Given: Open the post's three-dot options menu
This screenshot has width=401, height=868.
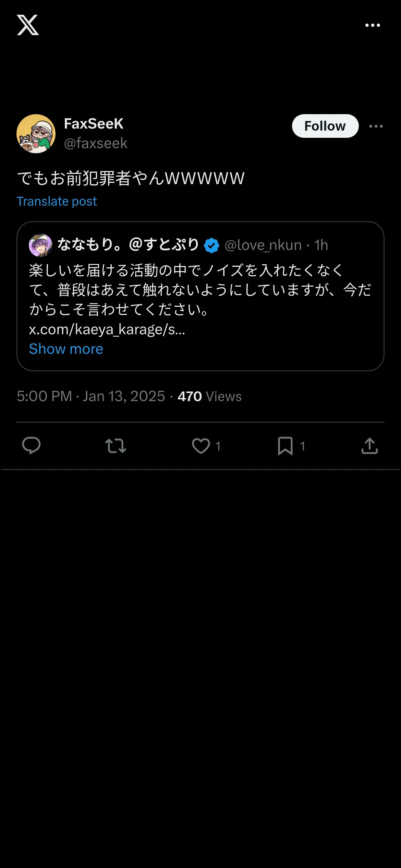Looking at the screenshot, I should coord(376,126).
